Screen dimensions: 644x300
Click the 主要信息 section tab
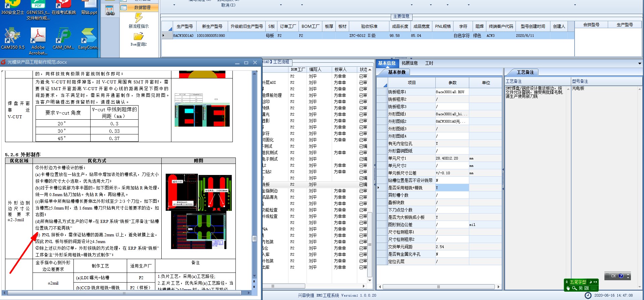[401, 16]
